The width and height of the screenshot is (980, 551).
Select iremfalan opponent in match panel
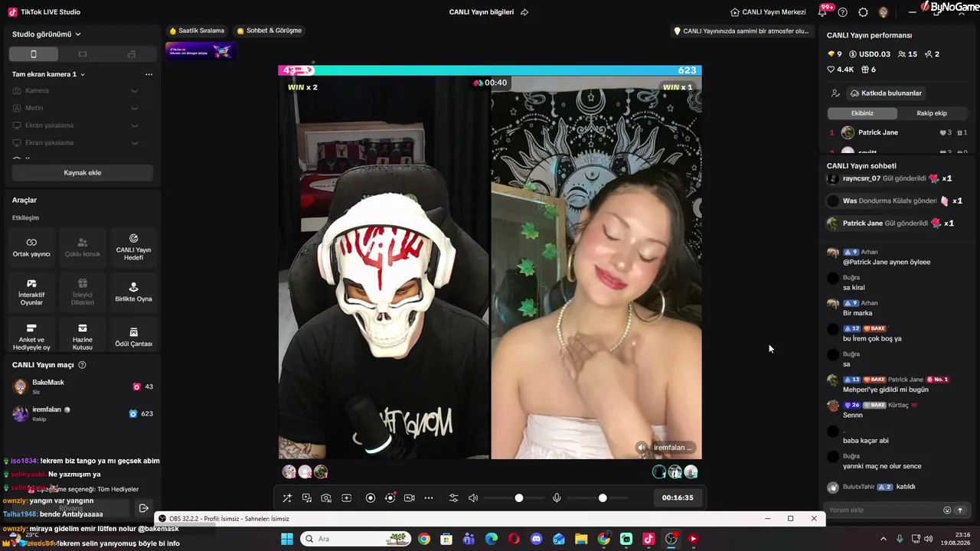pyautogui.click(x=83, y=414)
